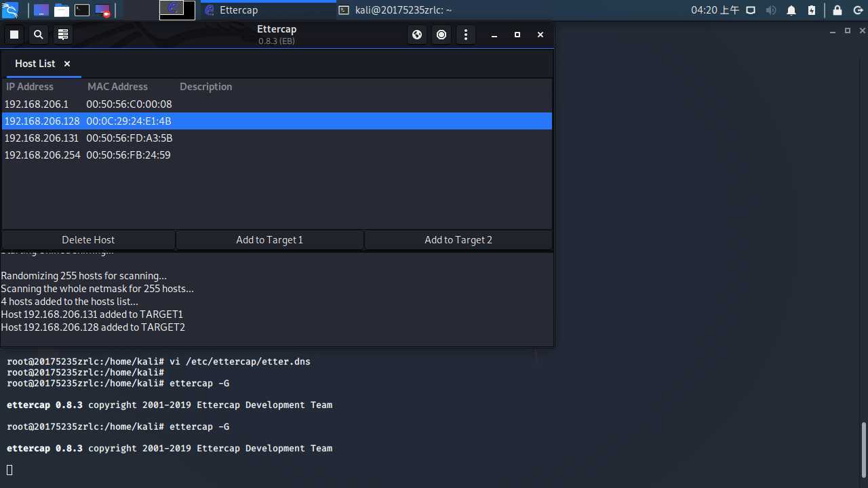Switch to the Ettercap taskbar window button

coord(268,10)
